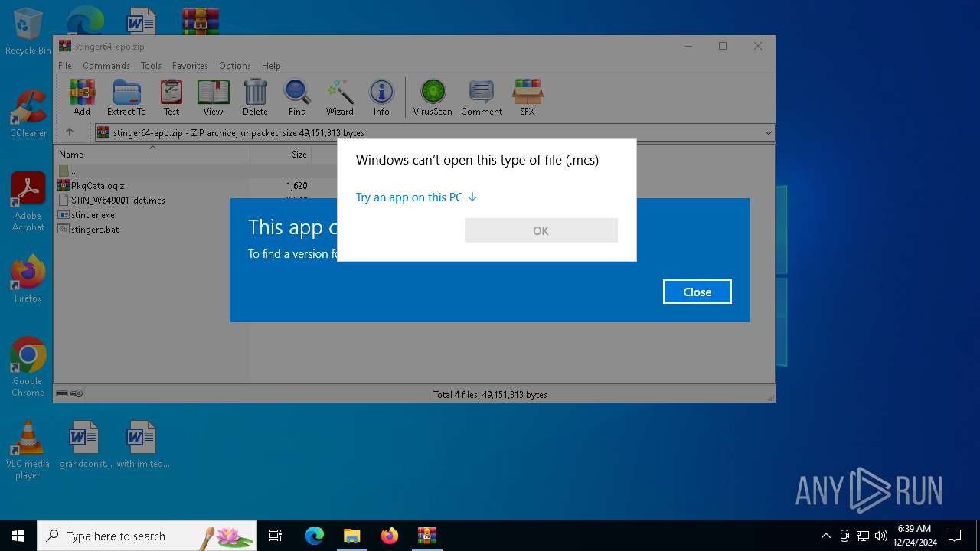Open the Commands menu
Screen dimensions: 980x551
coord(106,66)
